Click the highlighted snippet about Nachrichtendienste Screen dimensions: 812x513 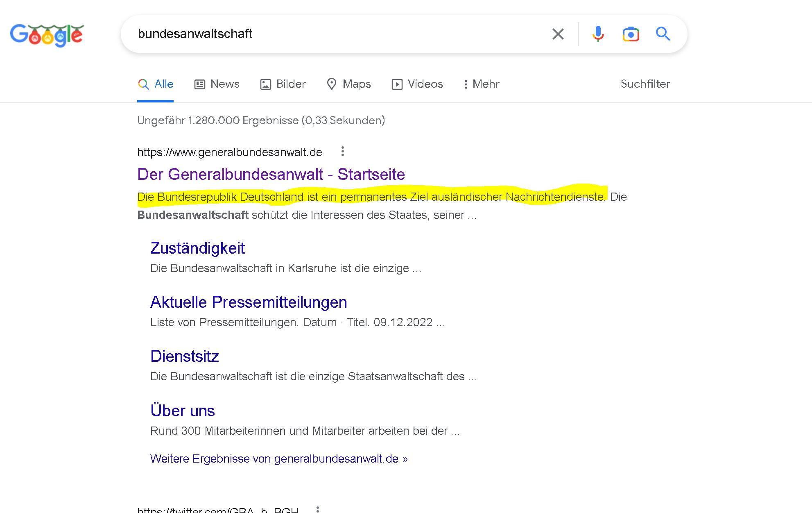click(x=371, y=197)
